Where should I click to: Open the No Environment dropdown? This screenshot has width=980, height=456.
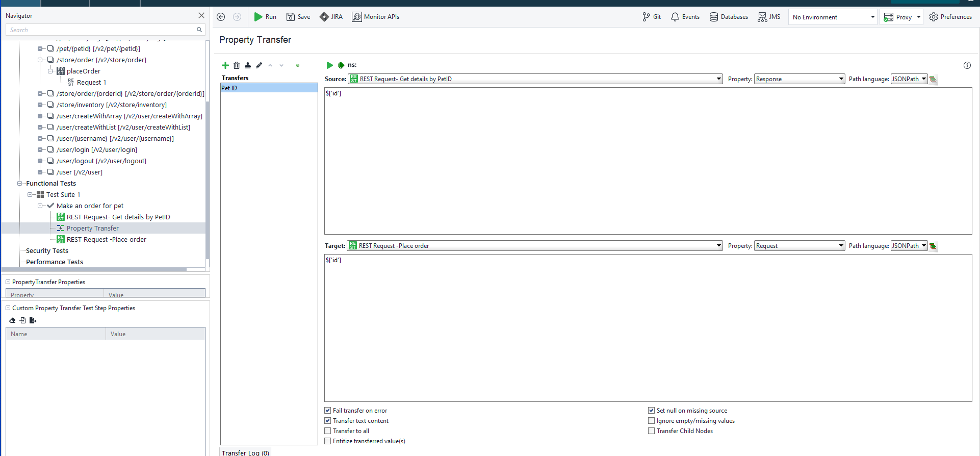point(832,17)
